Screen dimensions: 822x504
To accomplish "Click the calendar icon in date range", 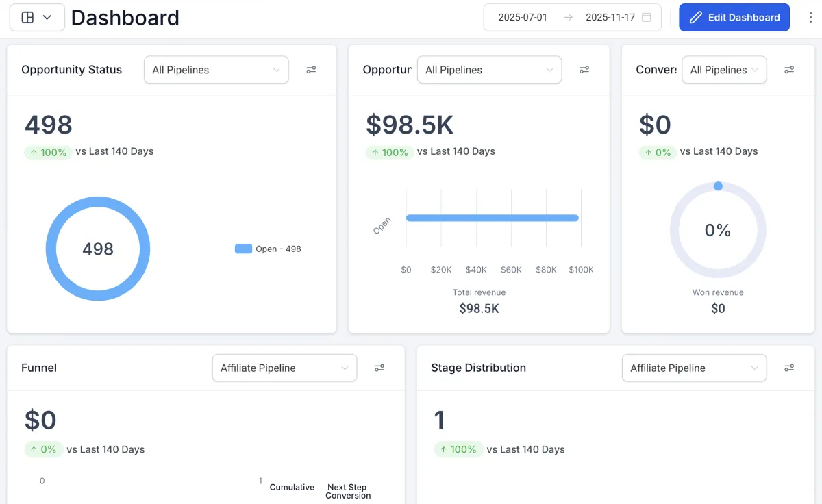I will point(646,18).
